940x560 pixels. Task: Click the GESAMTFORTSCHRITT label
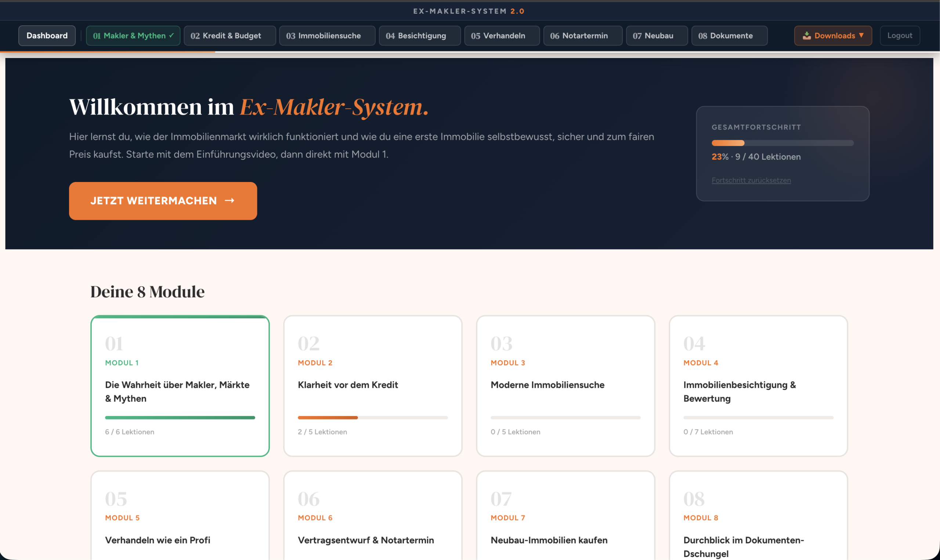point(756,127)
